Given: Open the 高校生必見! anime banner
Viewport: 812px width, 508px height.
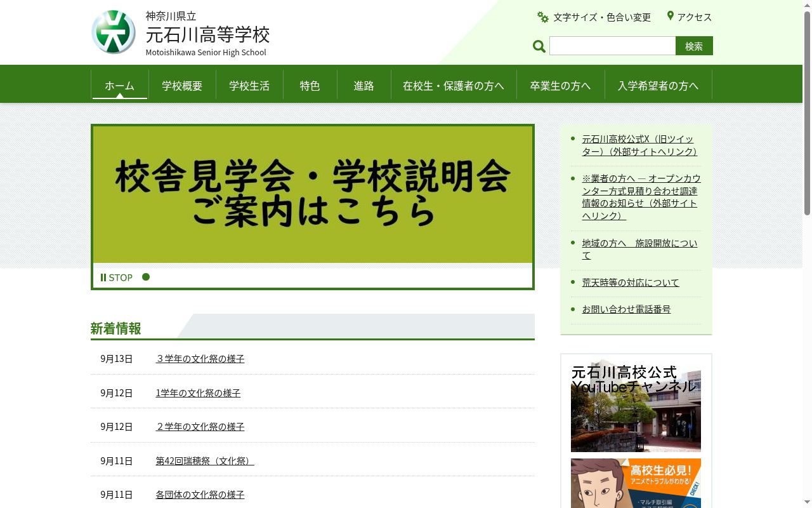Looking at the screenshot, I should click(636, 483).
